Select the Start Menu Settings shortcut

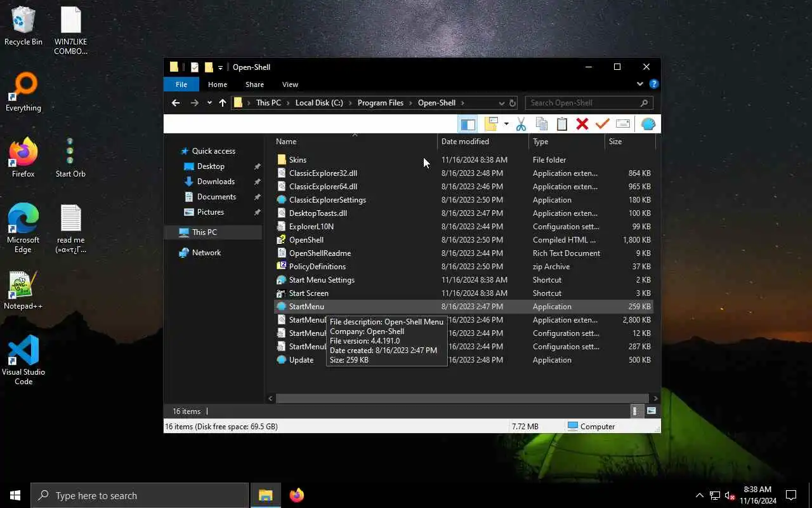[322, 280]
